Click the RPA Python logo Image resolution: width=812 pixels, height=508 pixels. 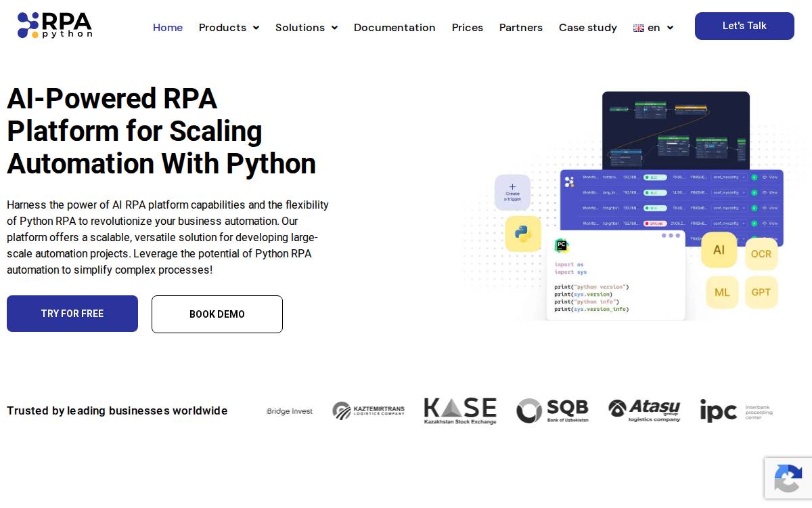click(x=55, y=25)
